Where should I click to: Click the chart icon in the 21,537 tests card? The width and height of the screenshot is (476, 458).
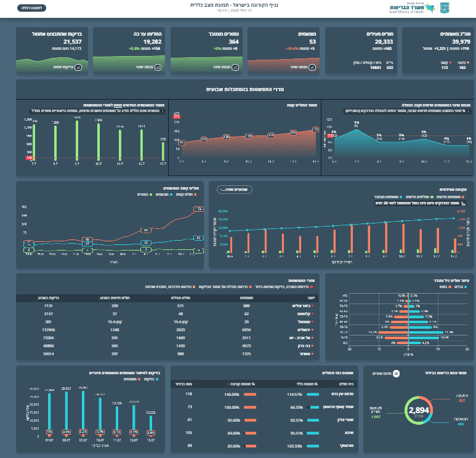coord(78,67)
